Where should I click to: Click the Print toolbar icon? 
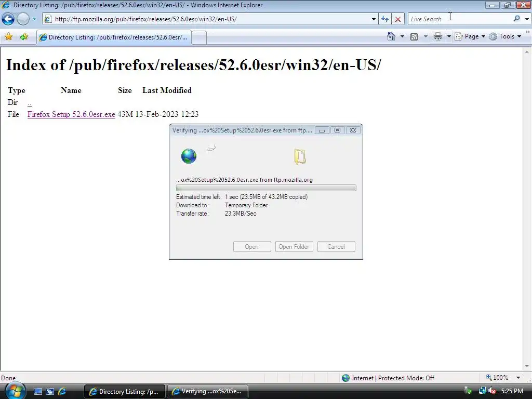tap(437, 36)
